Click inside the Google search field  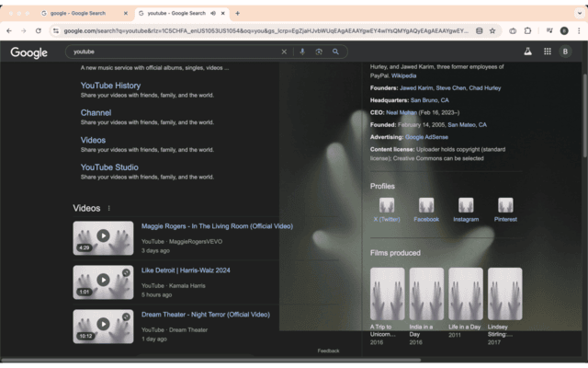[x=175, y=52]
